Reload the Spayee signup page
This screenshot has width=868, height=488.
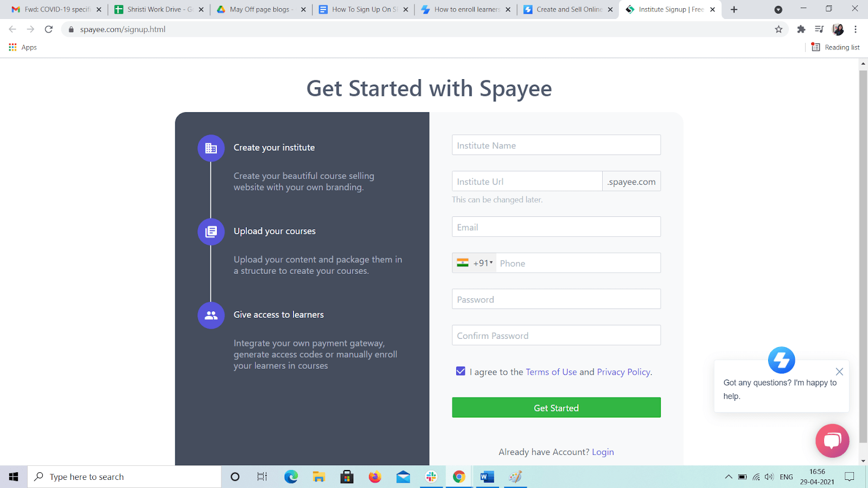click(49, 29)
